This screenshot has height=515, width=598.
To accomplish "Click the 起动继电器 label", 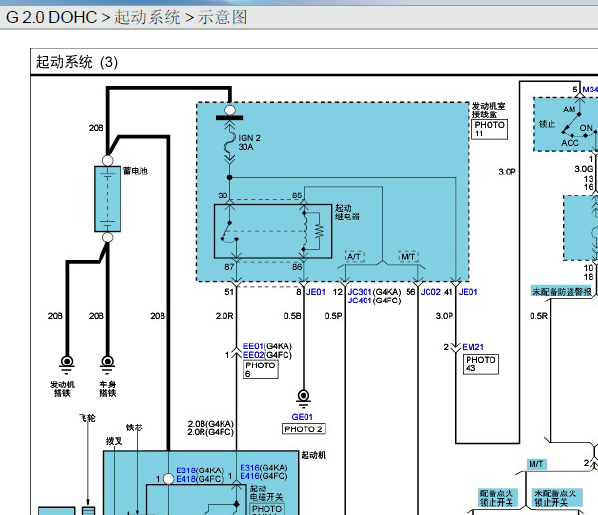I will (x=347, y=212).
